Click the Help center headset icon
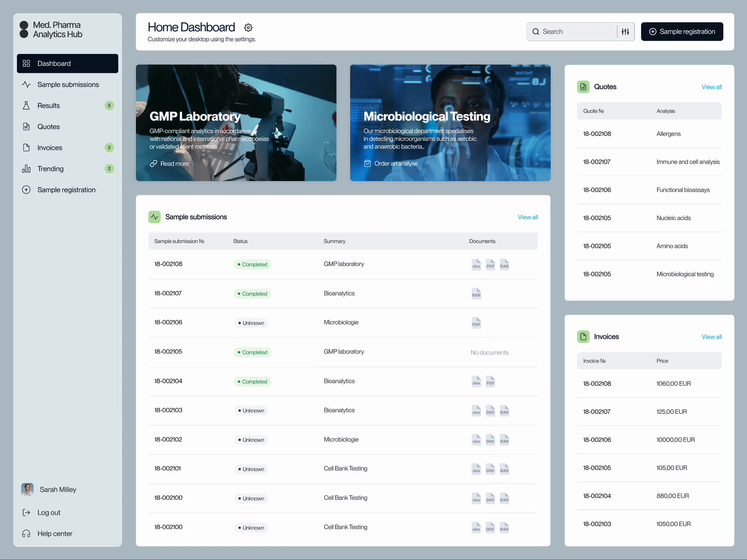The height and width of the screenshot is (560, 747). [26, 533]
